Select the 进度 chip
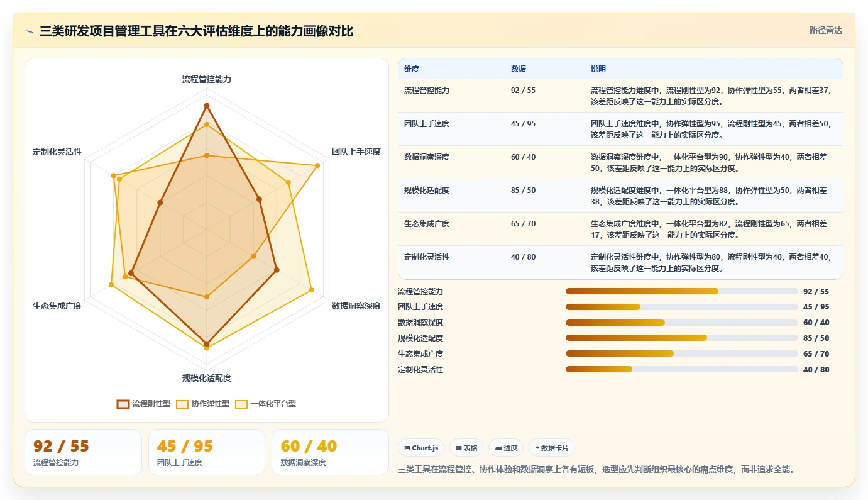Viewport: 868px width, 500px height. tap(506, 448)
